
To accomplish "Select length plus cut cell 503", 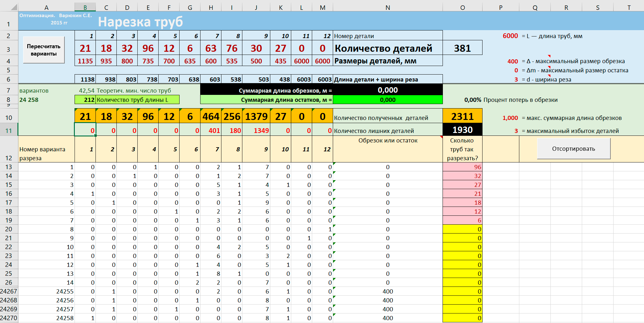I will coord(256,79).
